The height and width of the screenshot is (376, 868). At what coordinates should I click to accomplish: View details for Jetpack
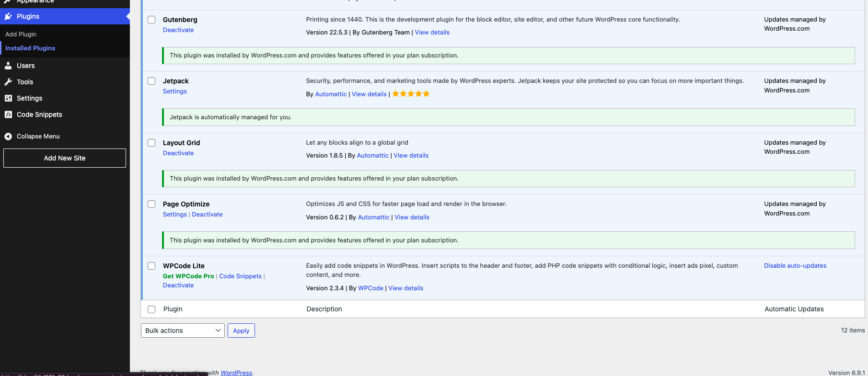click(369, 94)
